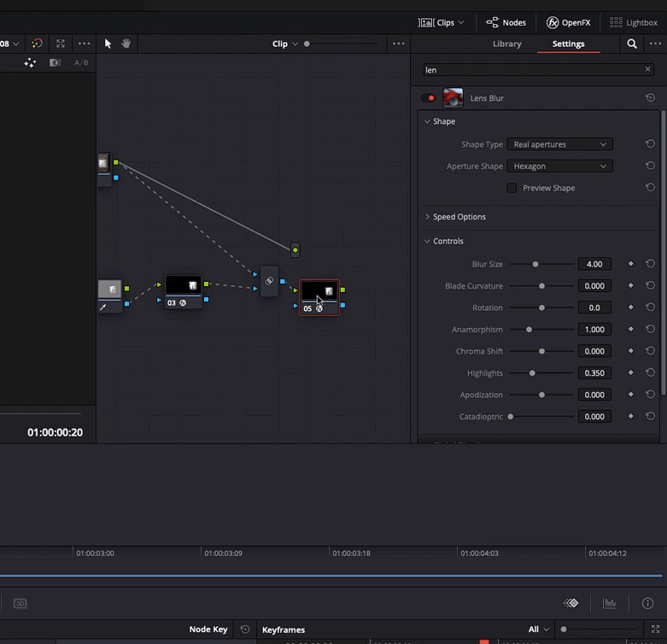Open the Aperture Shape dropdown
This screenshot has width=667, height=644.
point(559,167)
